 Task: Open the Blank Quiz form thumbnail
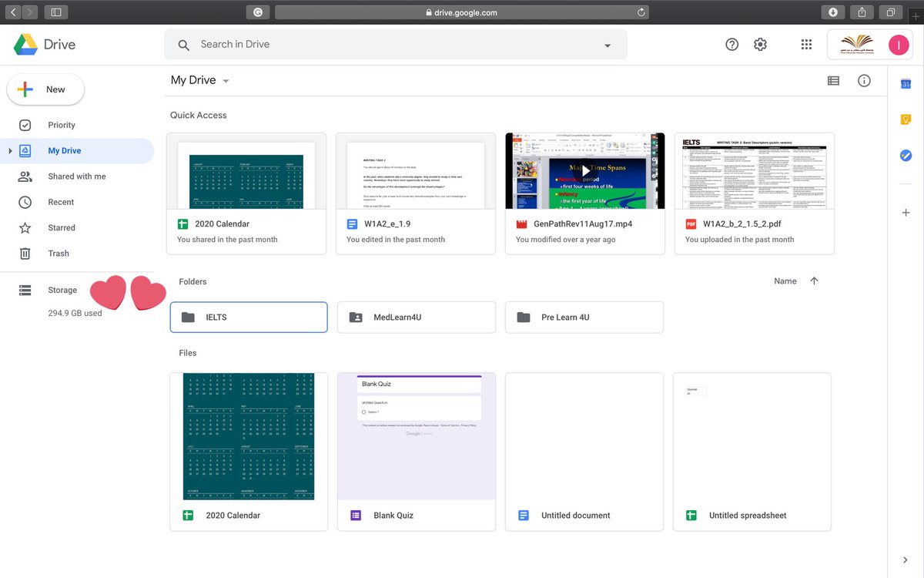(x=417, y=436)
